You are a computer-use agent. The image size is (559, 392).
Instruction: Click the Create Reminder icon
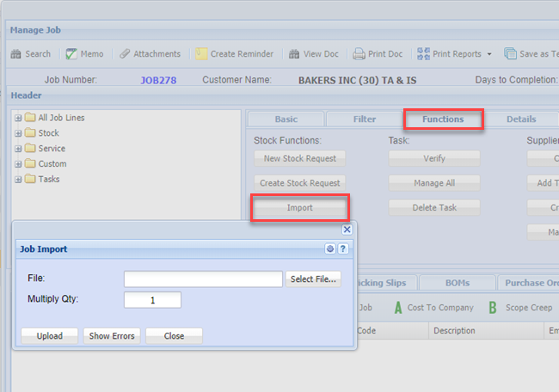pyautogui.click(x=201, y=53)
